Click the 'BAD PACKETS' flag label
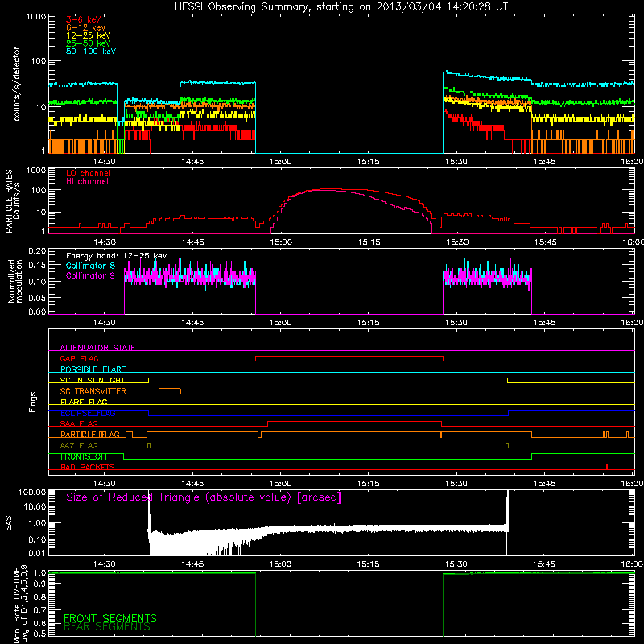Viewport: 644px width, 644px height. 88,467
